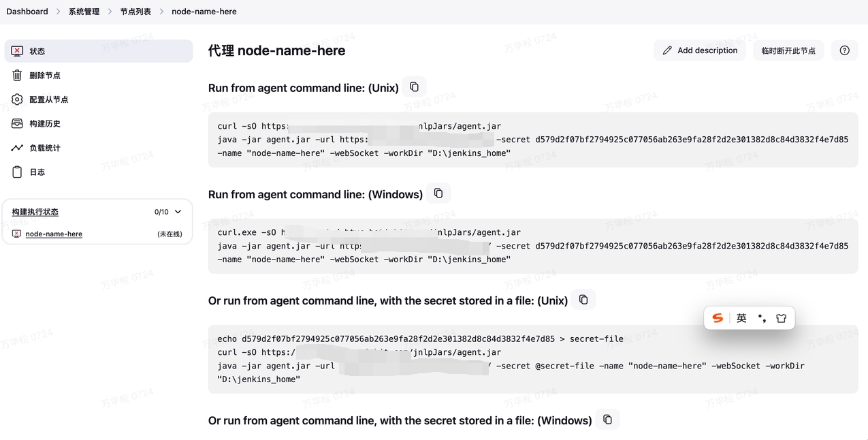Click the 临时断开此节点 button
This screenshot has height=440, width=868.
point(788,50)
